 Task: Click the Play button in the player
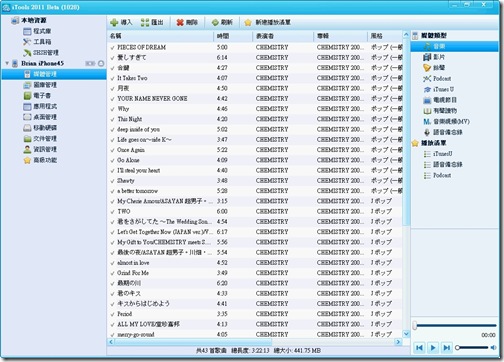[x=433, y=348]
